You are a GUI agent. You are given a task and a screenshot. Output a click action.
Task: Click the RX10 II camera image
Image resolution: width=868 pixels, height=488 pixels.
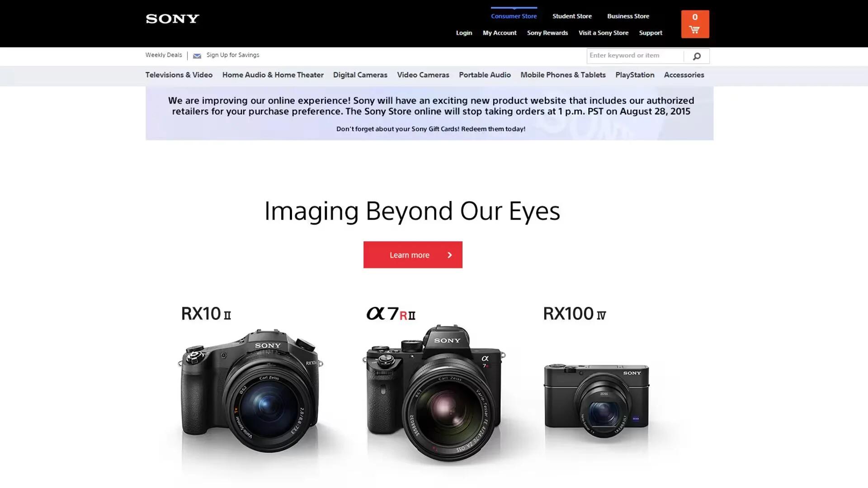point(250,391)
